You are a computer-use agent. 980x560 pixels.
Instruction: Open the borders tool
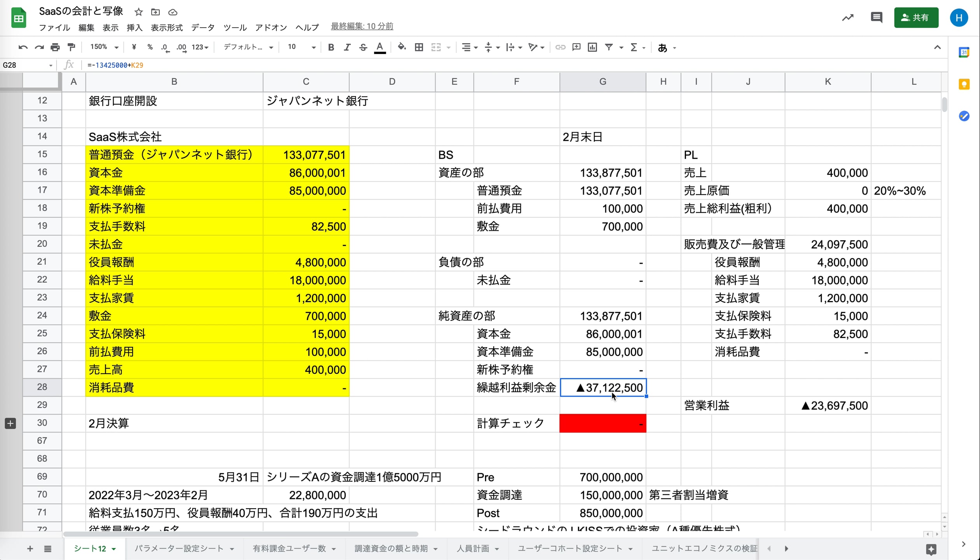coord(419,47)
